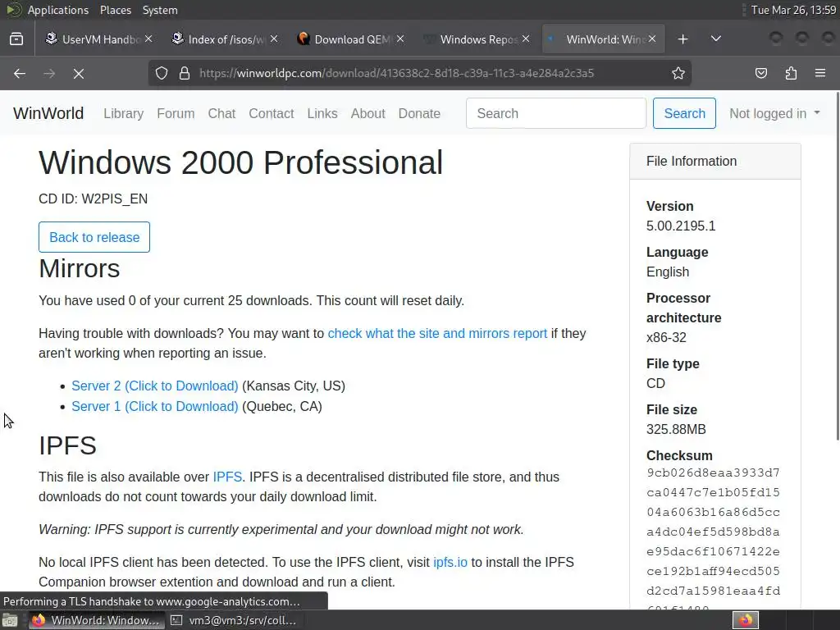The height and width of the screenshot is (630, 840).
Task: Click the File Information panel header
Action: coord(715,162)
